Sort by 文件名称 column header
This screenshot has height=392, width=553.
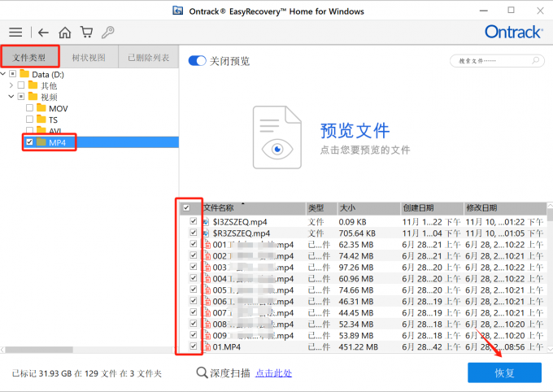click(x=254, y=208)
